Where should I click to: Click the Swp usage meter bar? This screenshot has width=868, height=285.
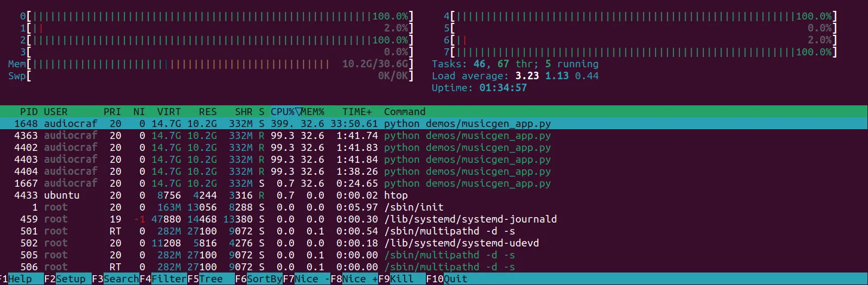211,76
